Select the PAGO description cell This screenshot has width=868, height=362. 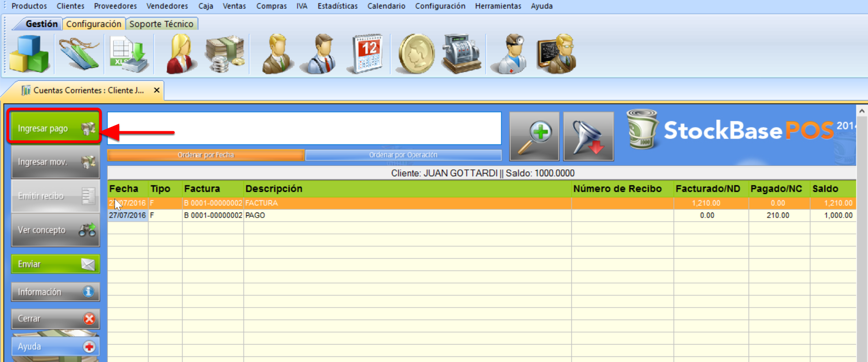407,215
